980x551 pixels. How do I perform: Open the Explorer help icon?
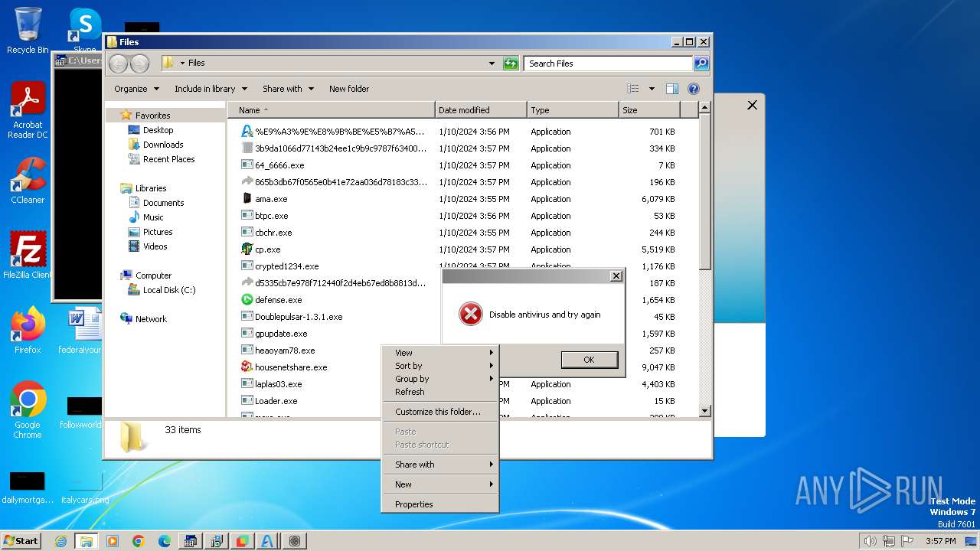(694, 89)
